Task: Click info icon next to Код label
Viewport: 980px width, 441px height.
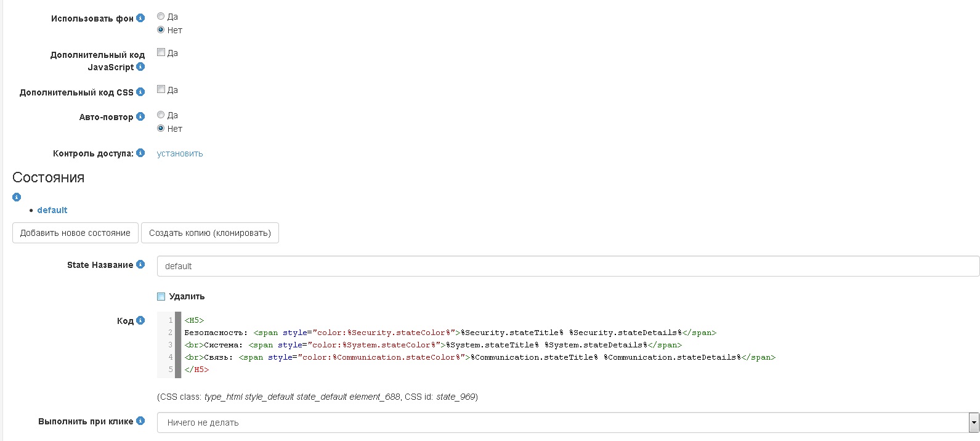Action: click(140, 320)
